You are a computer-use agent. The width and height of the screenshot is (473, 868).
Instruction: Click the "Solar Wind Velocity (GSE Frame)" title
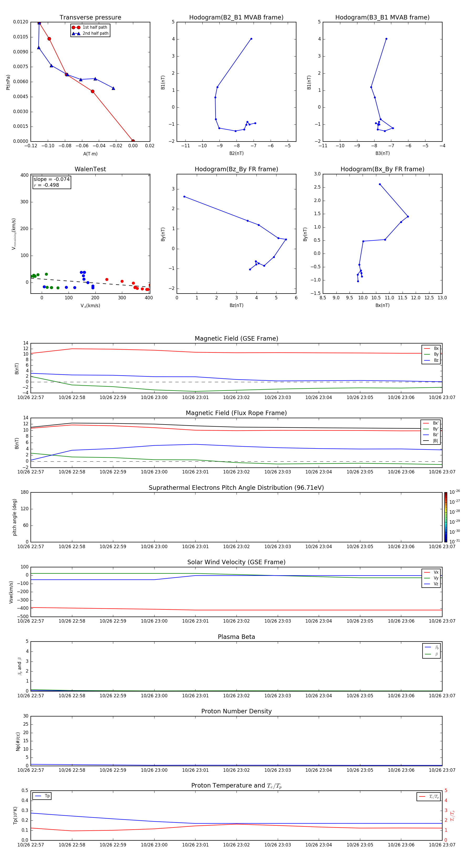click(236, 562)
